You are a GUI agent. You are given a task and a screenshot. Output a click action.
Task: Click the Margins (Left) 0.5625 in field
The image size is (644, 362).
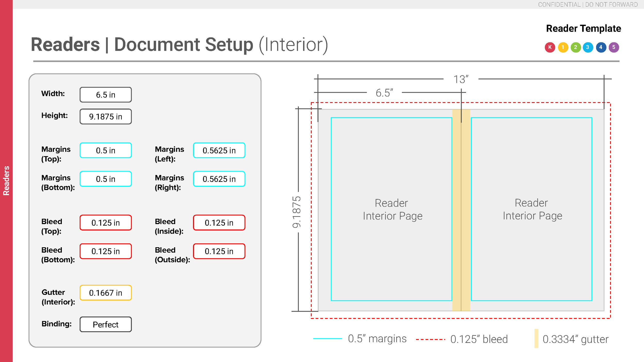pos(219,150)
